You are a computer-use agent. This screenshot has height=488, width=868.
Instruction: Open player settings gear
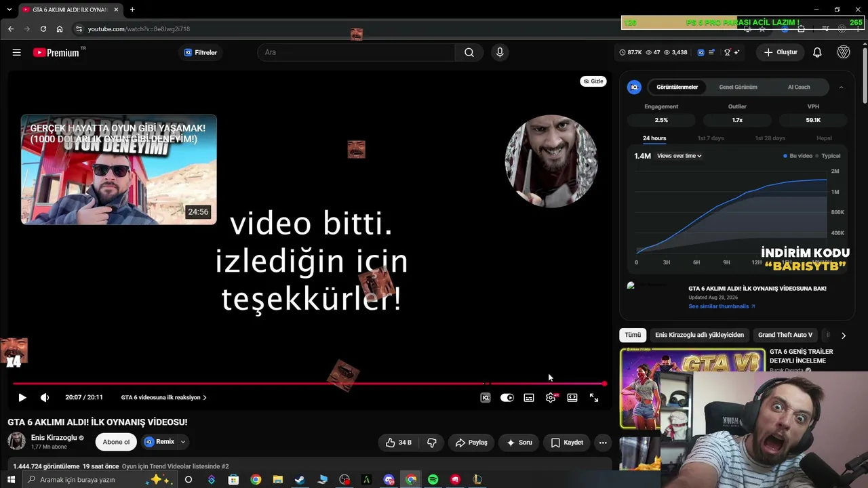551,398
